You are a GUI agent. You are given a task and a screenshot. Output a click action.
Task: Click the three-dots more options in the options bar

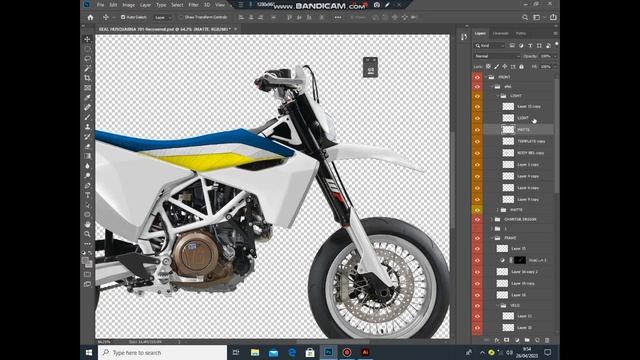click(x=338, y=17)
